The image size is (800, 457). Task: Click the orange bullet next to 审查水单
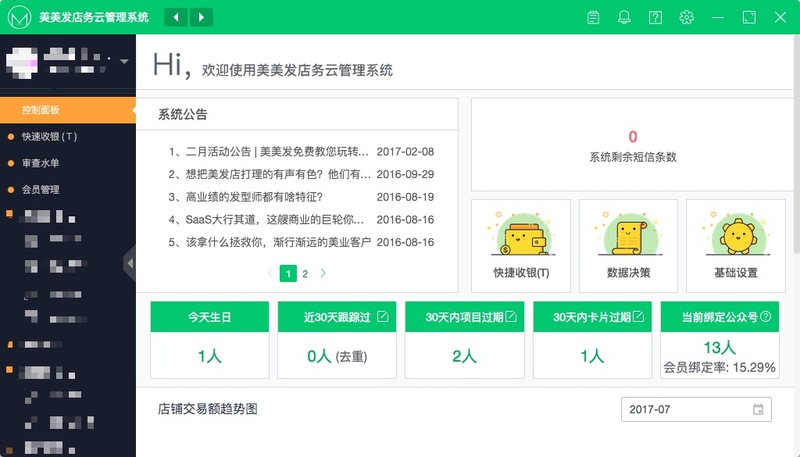(11, 163)
